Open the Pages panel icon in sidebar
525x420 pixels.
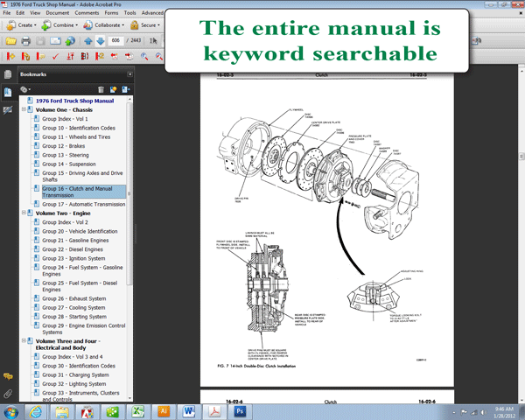[x=8, y=74]
